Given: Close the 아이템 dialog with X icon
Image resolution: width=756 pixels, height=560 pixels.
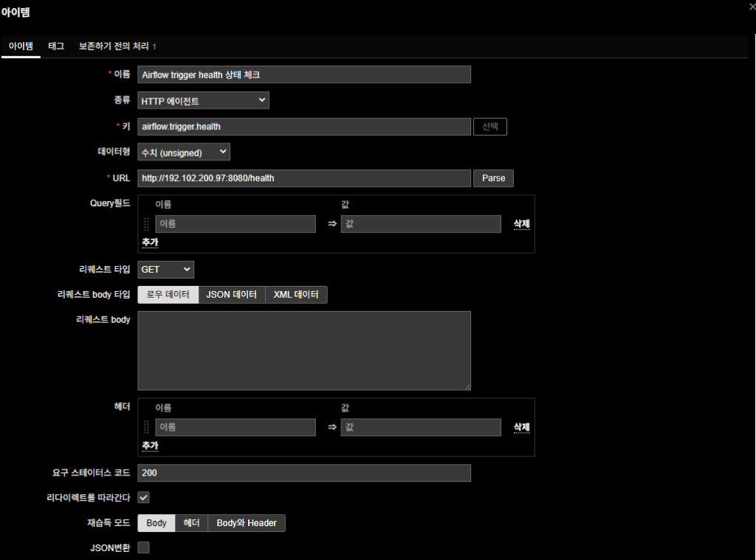Looking at the screenshot, I should coord(752,7).
